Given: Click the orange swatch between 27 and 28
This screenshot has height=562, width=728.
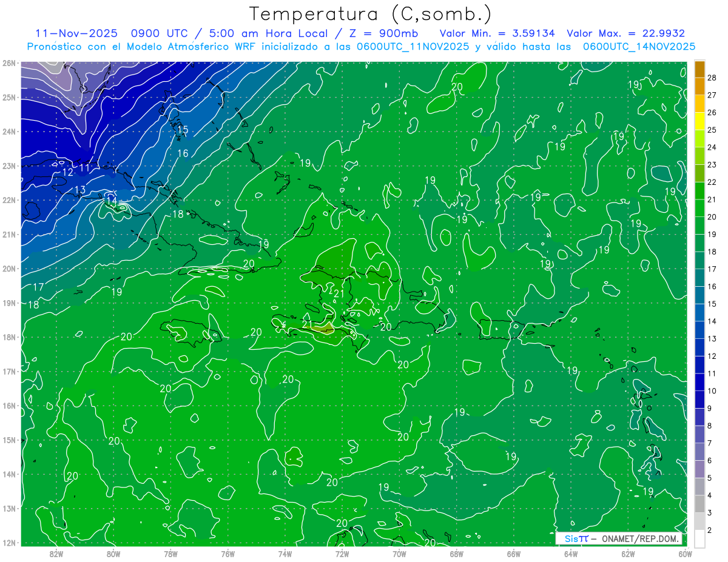Looking at the screenshot, I should (700, 86).
